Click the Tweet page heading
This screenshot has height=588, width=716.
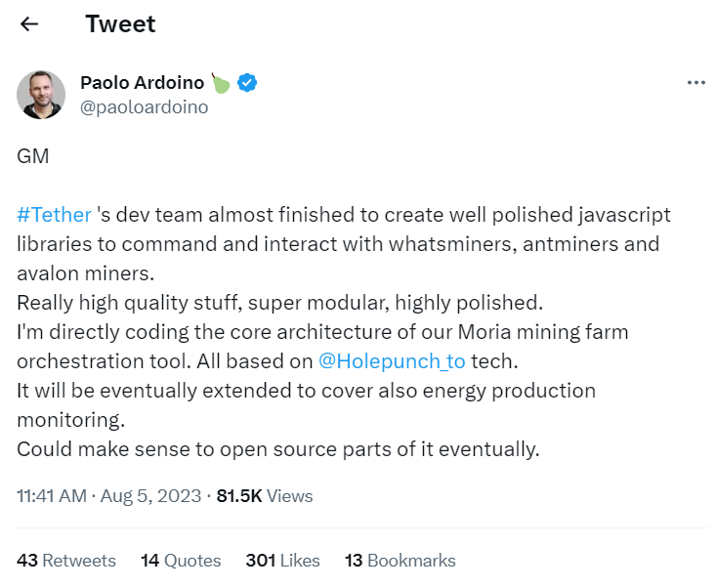pyautogui.click(x=120, y=23)
